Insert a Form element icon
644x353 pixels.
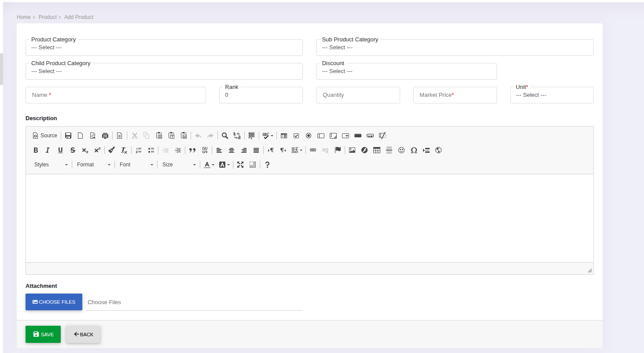coord(284,136)
